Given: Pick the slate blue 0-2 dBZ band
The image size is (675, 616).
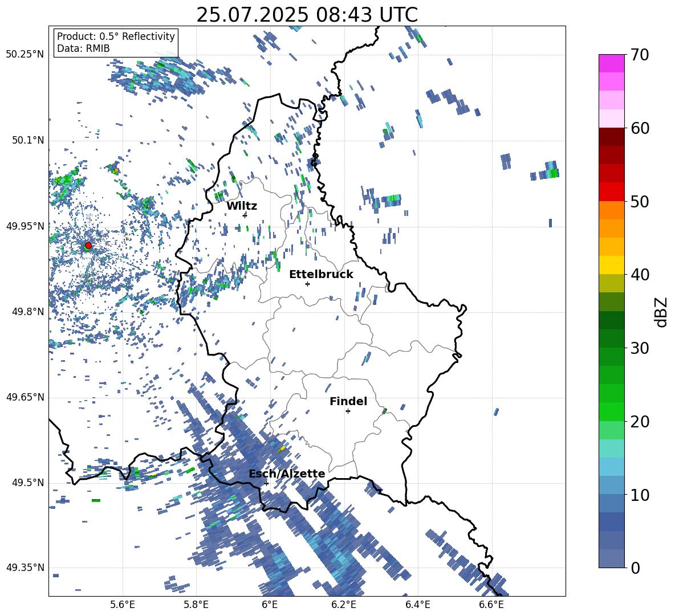Looking at the screenshot, I should coord(611,558).
